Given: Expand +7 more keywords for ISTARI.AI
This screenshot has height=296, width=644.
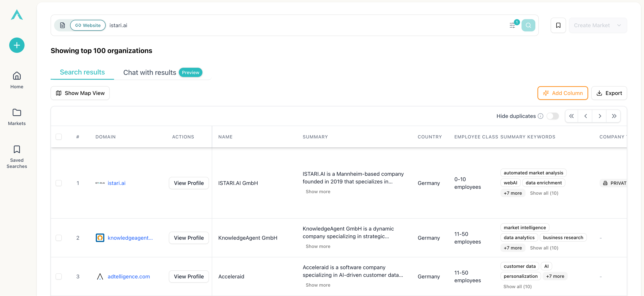Looking at the screenshot, I should pos(513,193).
